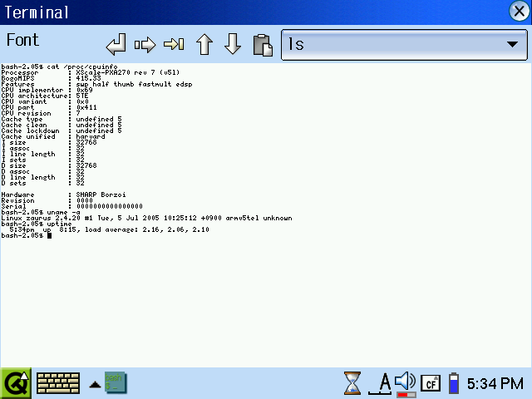The height and width of the screenshot is (399, 532).
Task: Click the 'CPU variant : 0x0' row
Action: pyautogui.click(x=45, y=101)
